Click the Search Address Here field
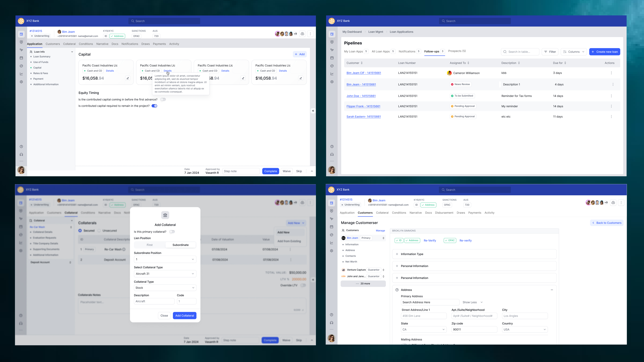644x362 pixels. click(x=430, y=302)
